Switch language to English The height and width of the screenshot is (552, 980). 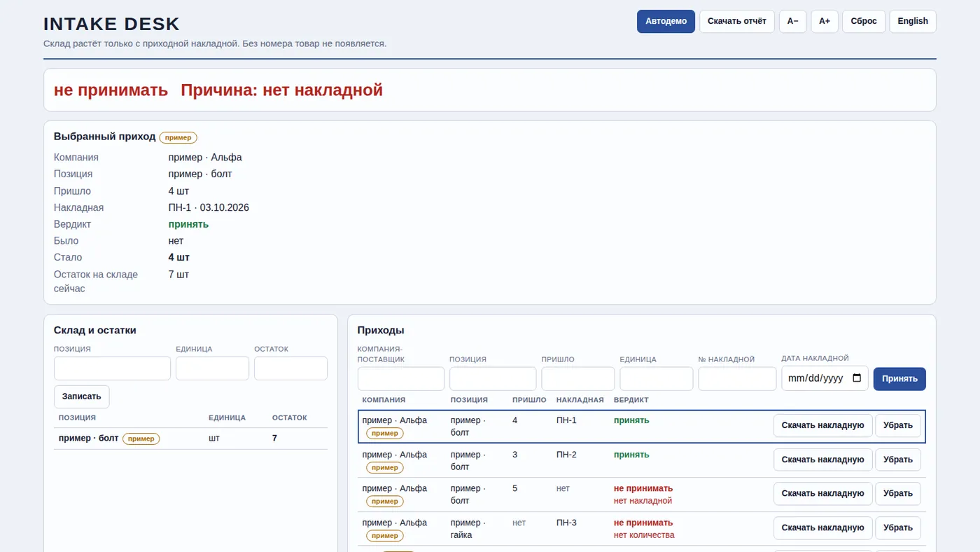[x=913, y=21]
